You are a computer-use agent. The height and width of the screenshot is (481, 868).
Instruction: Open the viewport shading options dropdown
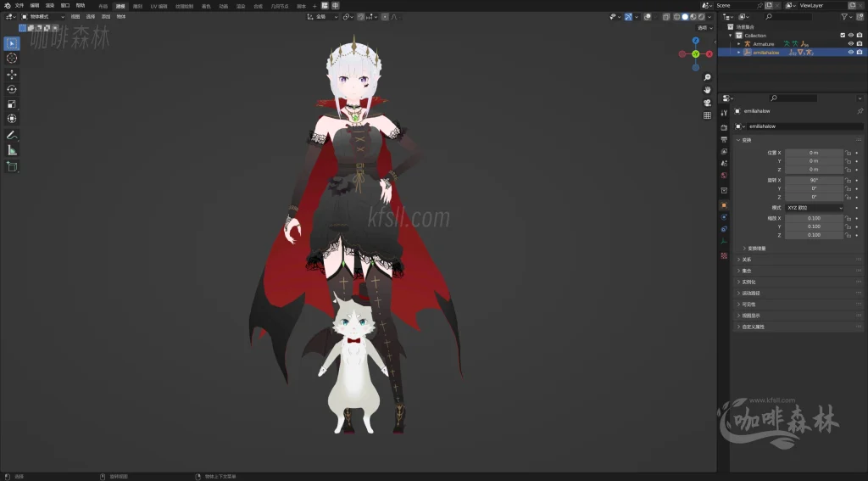point(709,17)
